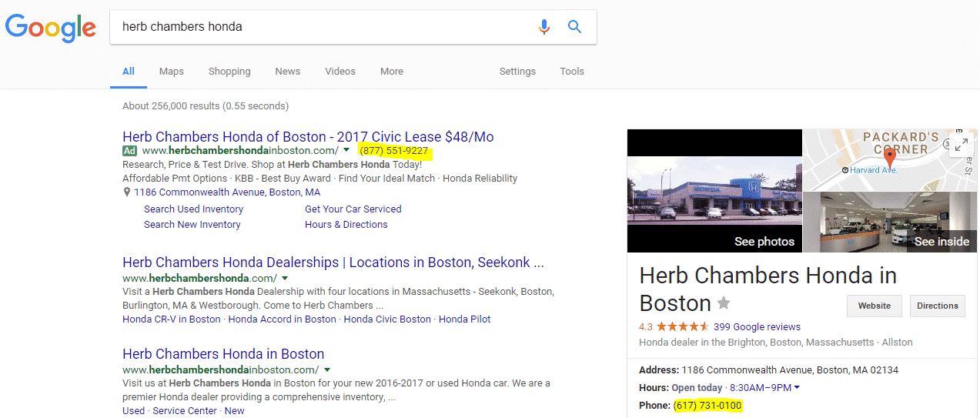Click the Directions button
Image resolution: width=980 pixels, height=418 pixels.
coord(937,306)
